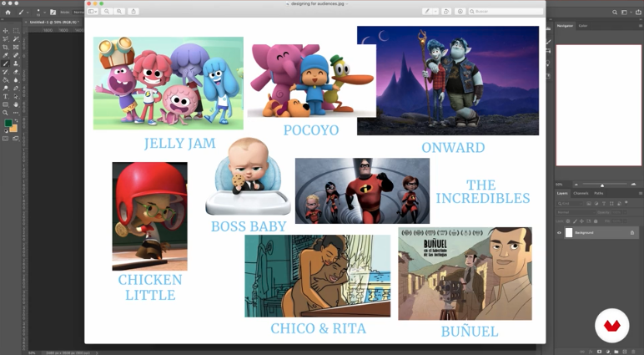Click the Photoshop Home icon

pyautogui.click(x=8, y=13)
